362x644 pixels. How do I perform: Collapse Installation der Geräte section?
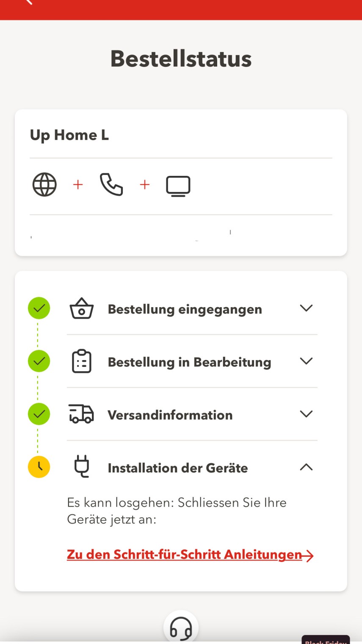click(x=306, y=467)
